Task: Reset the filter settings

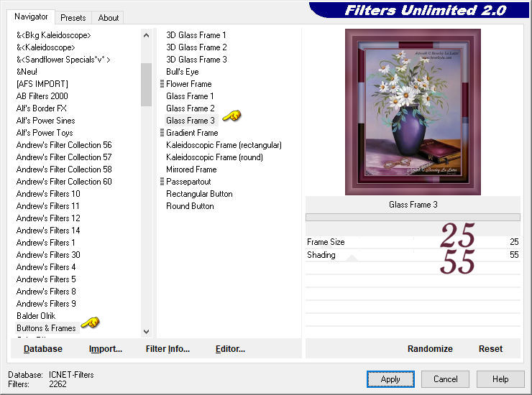Action: point(490,348)
